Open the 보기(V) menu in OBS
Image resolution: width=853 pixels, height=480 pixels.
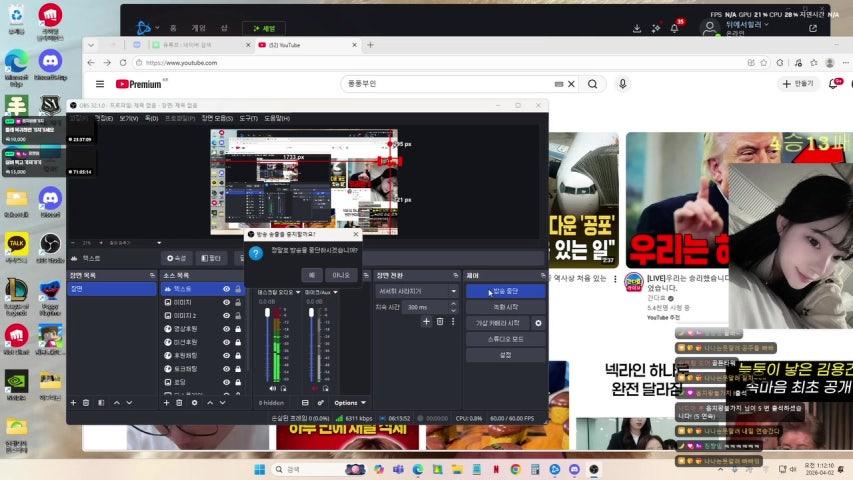(128, 118)
